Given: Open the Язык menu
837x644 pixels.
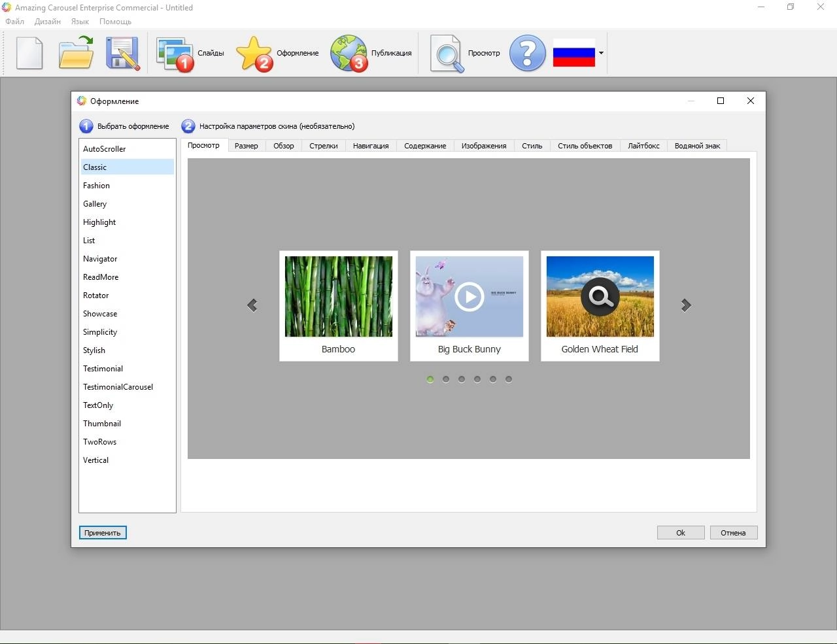Looking at the screenshot, I should (80, 22).
